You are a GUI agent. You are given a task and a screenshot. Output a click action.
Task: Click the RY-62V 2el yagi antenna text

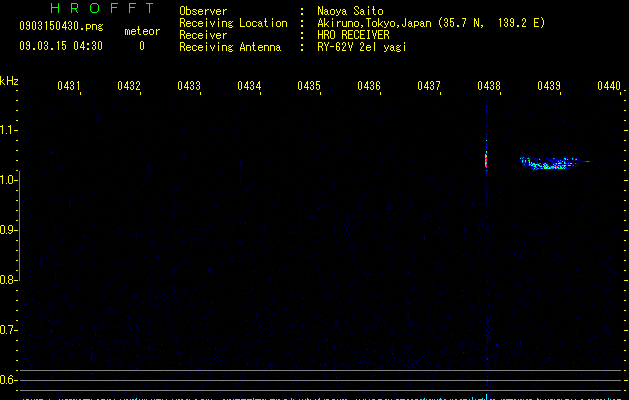click(x=362, y=46)
